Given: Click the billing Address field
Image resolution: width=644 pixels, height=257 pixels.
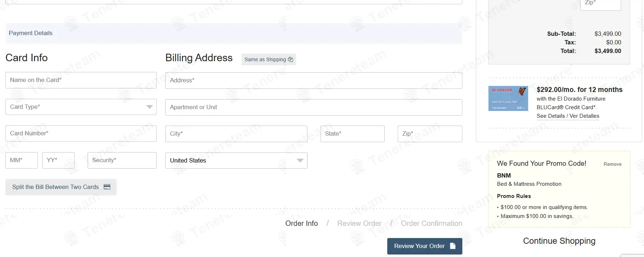Looking at the screenshot, I should pyautogui.click(x=314, y=81).
